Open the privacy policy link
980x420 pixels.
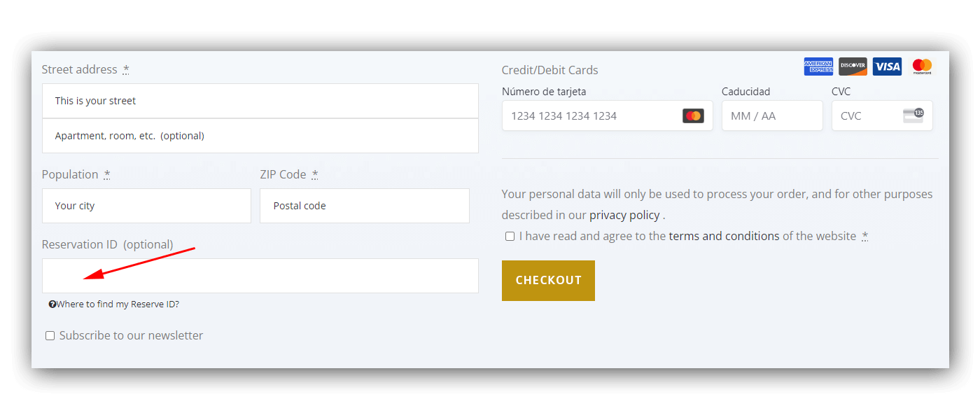[624, 215]
